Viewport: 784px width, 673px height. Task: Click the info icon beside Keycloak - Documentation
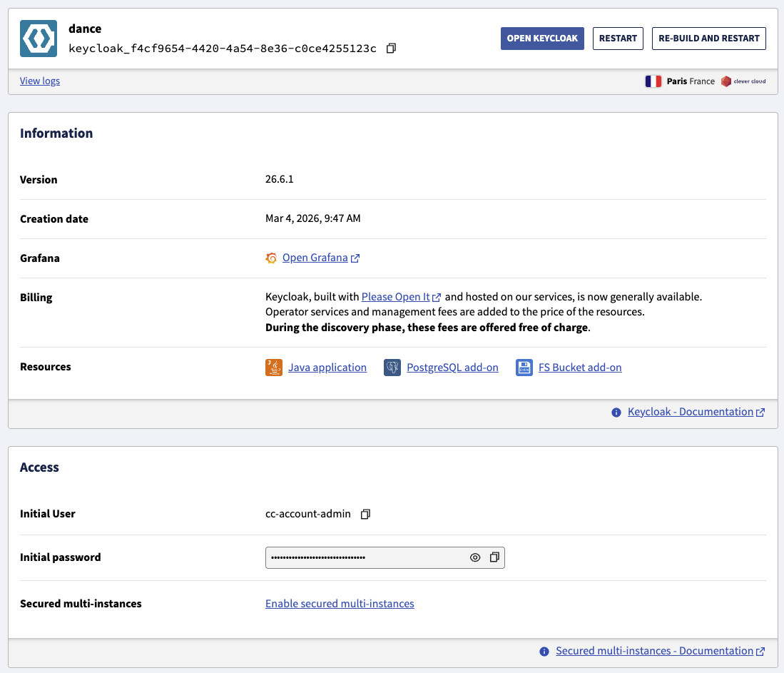616,413
